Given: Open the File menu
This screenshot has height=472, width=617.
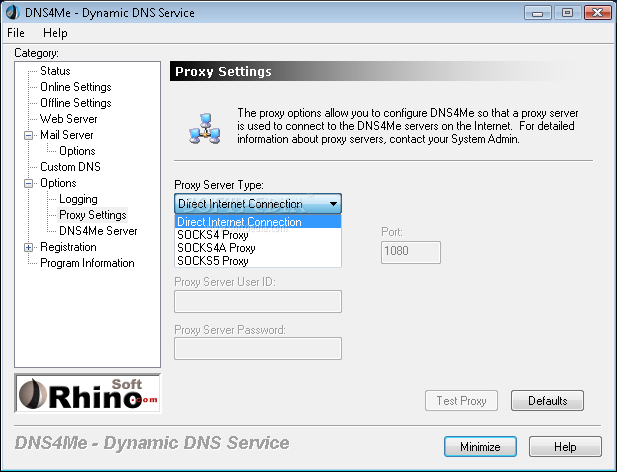Looking at the screenshot, I should tap(16, 33).
